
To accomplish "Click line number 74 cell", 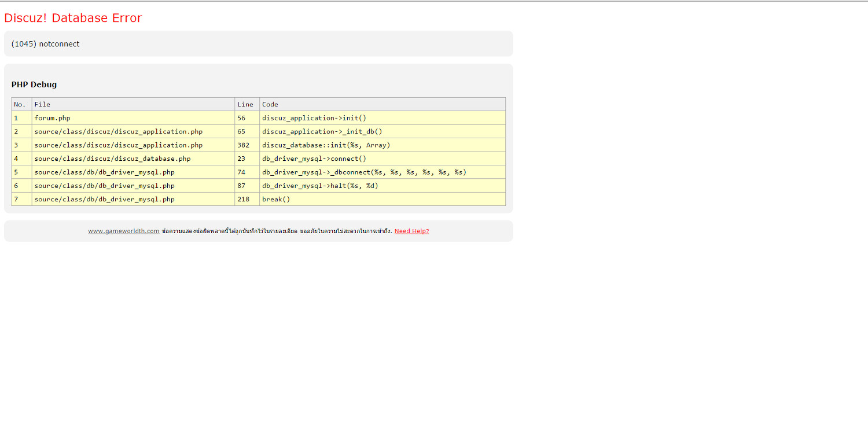I will click(x=247, y=172).
